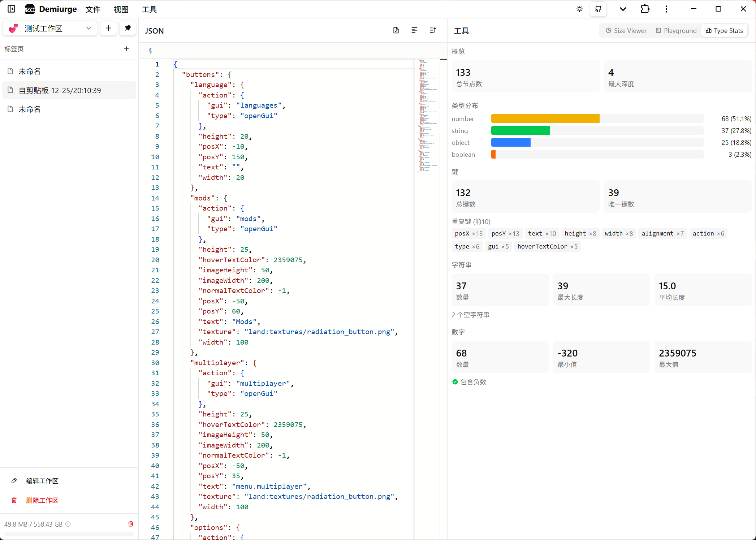Delete storage with the red trash icon
The width and height of the screenshot is (756, 540).
click(131, 524)
